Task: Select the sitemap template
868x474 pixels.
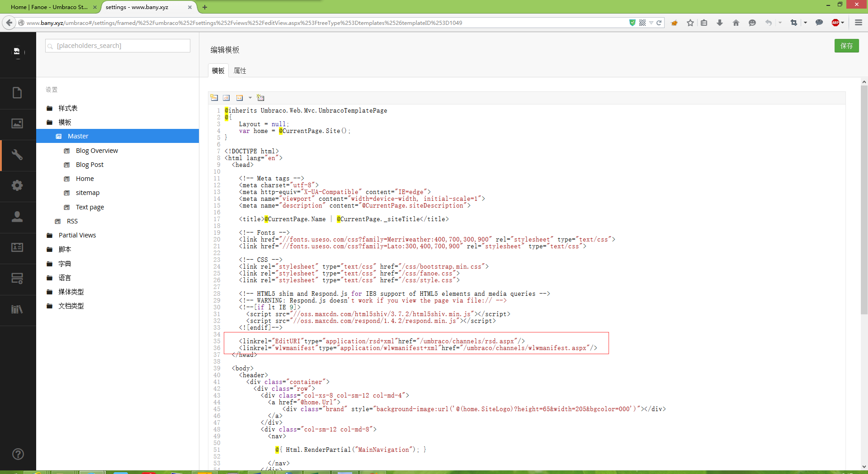Action: click(x=87, y=193)
